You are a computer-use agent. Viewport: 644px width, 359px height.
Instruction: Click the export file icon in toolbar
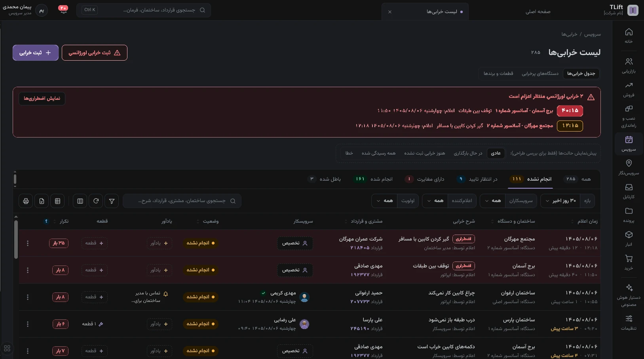coord(42,201)
